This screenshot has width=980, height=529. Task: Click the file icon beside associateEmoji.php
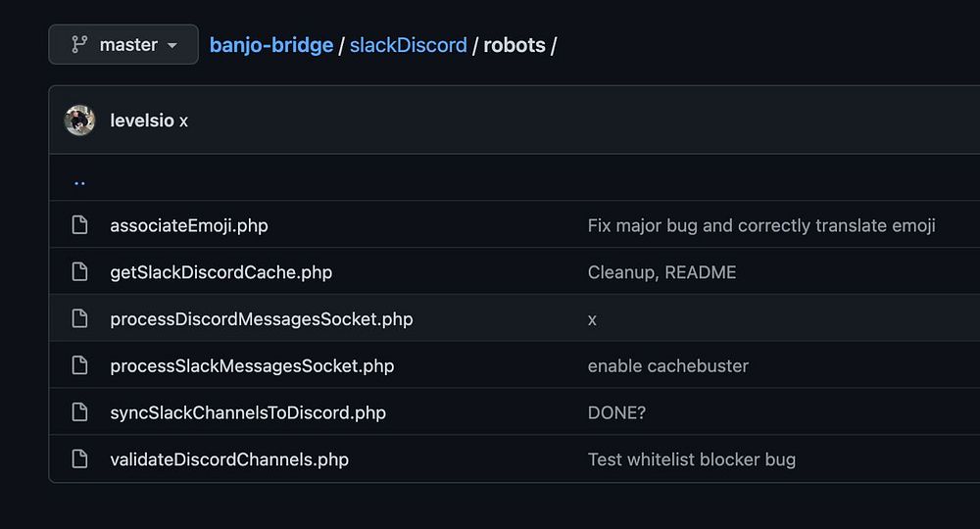tap(80, 225)
